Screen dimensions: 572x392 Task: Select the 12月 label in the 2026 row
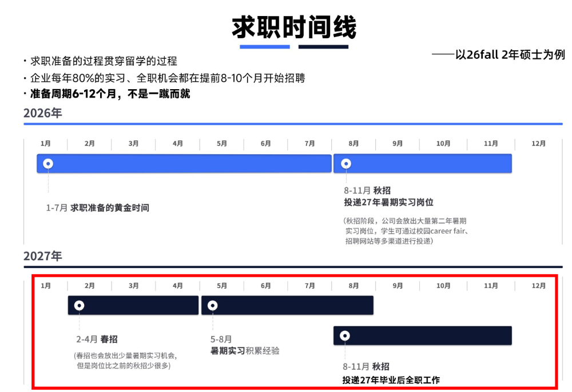tap(538, 144)
